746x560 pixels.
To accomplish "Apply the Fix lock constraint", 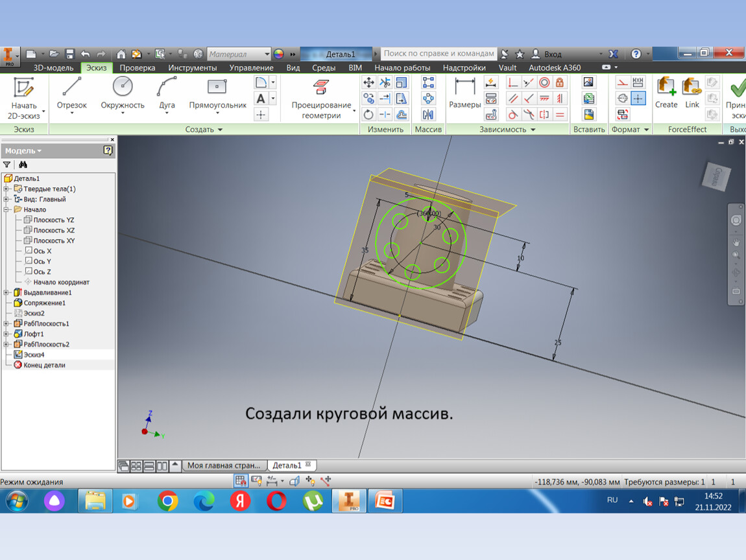I will click(560, 83).
